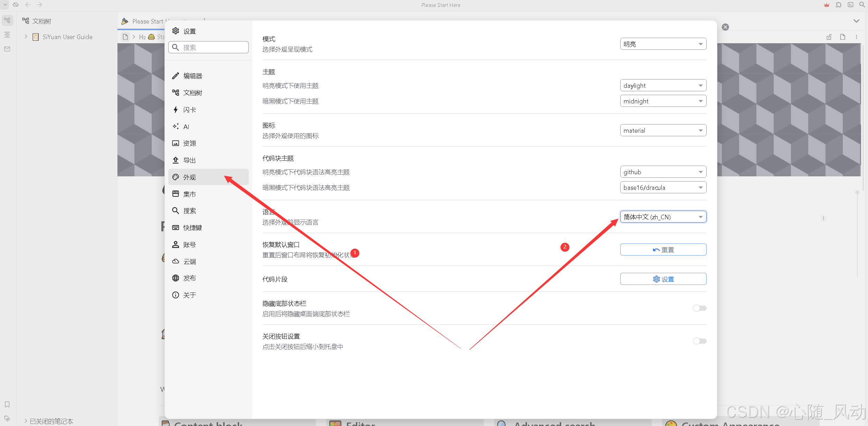Image resolution: width=868 pixels, height=426 pixels.
Task: Toggle the close button minimize-to-tray switch
Action: point(700,341)
